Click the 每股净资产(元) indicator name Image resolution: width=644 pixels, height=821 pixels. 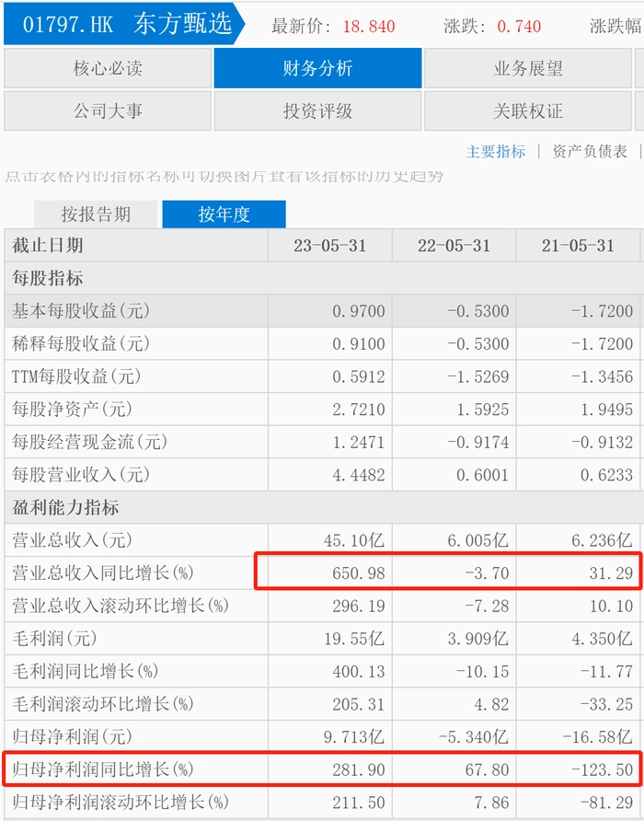click(x=73, y=409)
